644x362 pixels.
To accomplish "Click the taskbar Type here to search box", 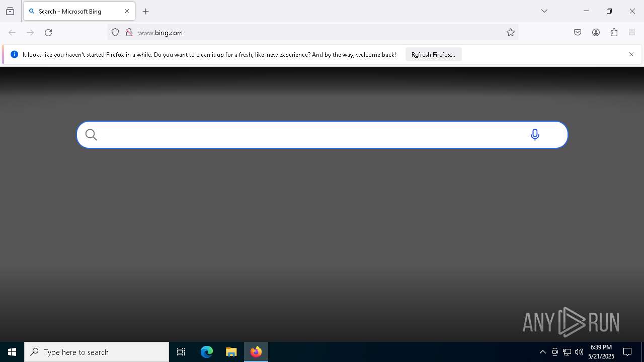I will [x=97, y=352].
